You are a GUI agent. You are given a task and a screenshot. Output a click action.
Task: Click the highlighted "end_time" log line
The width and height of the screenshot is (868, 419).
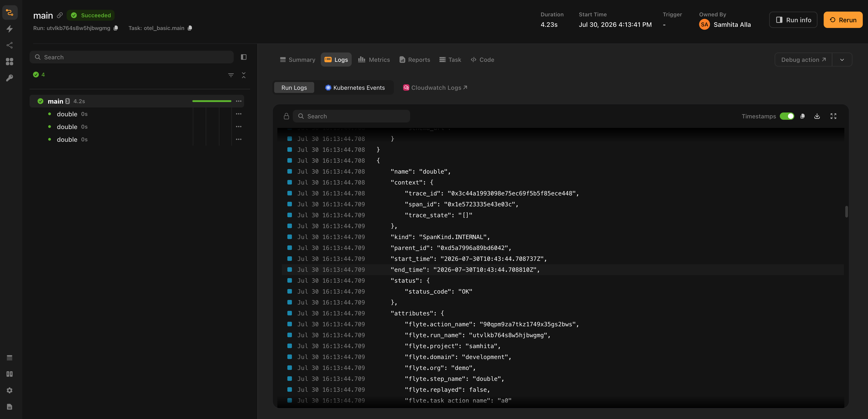pos(563,269)
